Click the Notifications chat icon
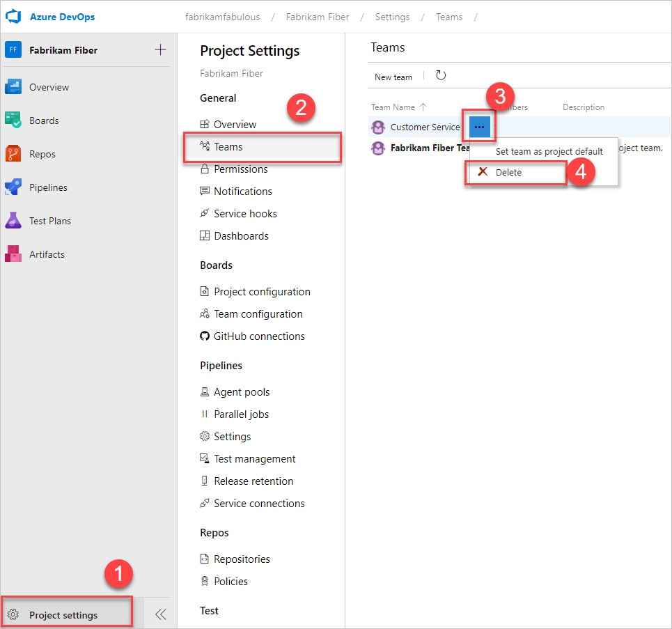Viewport: 672px width, 629px height. click(205, 191)
